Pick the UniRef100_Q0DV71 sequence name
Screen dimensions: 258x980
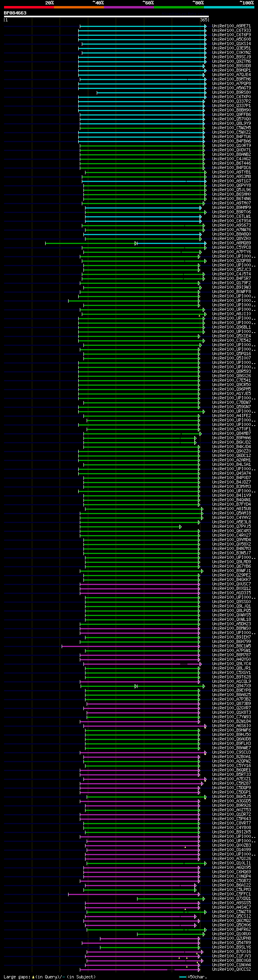(231, 150)
